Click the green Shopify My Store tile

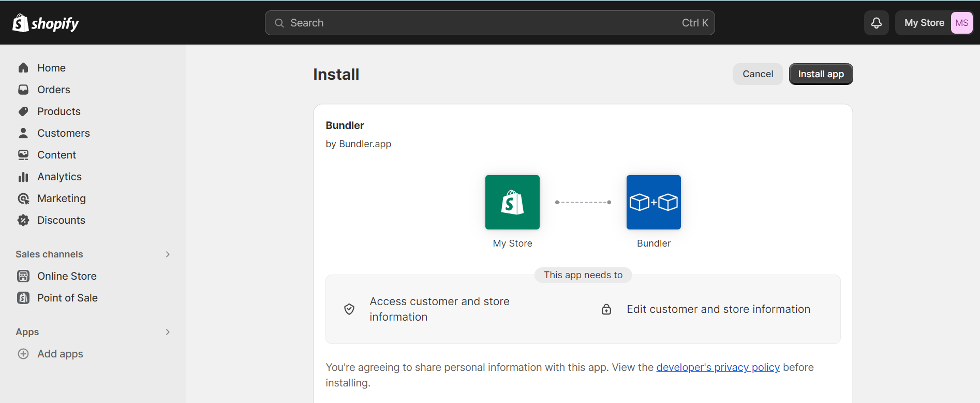512,202
